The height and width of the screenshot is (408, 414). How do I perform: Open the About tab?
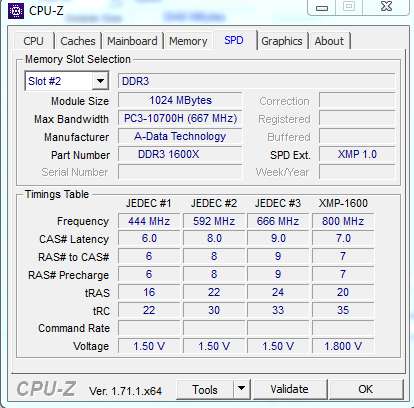[329, 41]
